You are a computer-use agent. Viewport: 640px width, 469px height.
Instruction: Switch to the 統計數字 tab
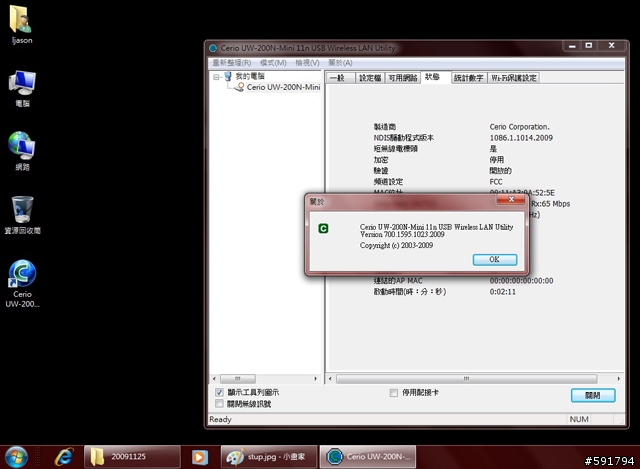(469, 78)
